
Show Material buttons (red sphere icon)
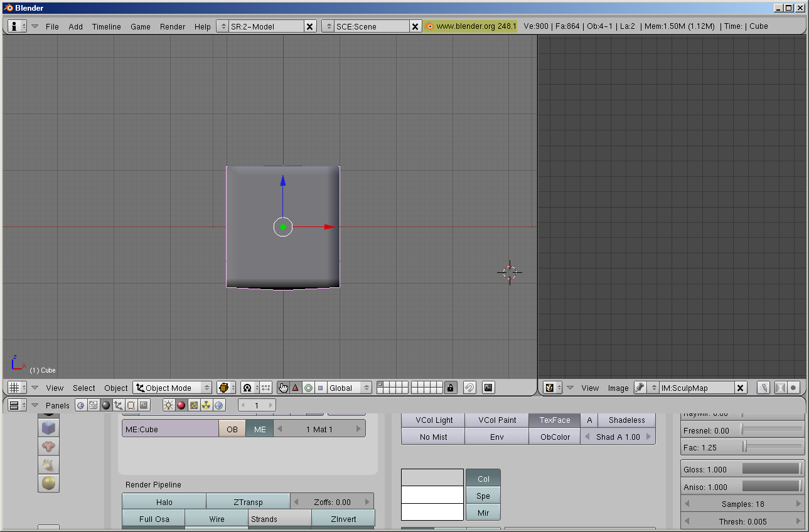tap(181, 405)
